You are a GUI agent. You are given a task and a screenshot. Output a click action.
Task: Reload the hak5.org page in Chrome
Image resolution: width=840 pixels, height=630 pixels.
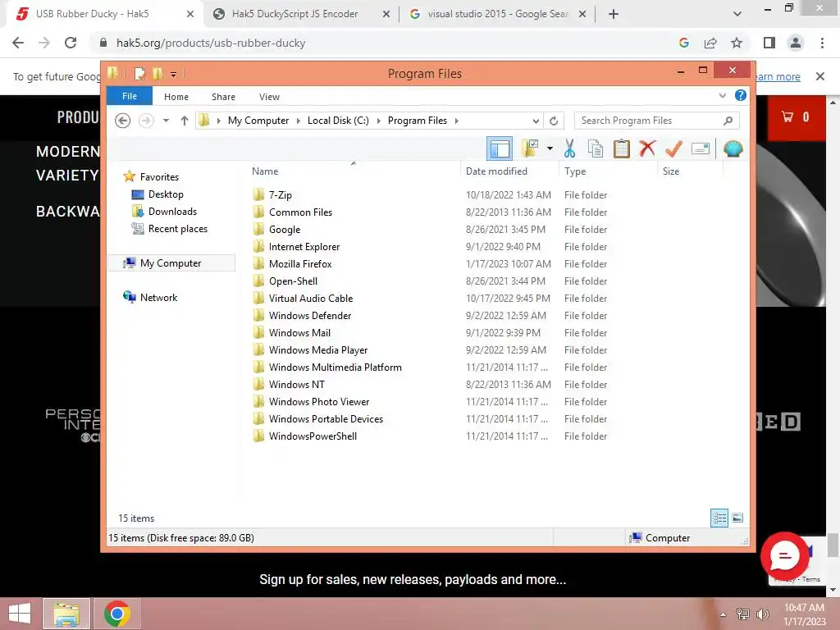coord(71,43)
